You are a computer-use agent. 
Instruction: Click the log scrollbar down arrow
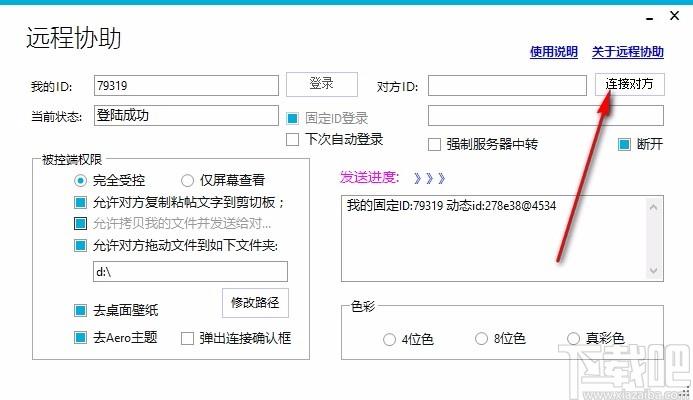[654, 270]
